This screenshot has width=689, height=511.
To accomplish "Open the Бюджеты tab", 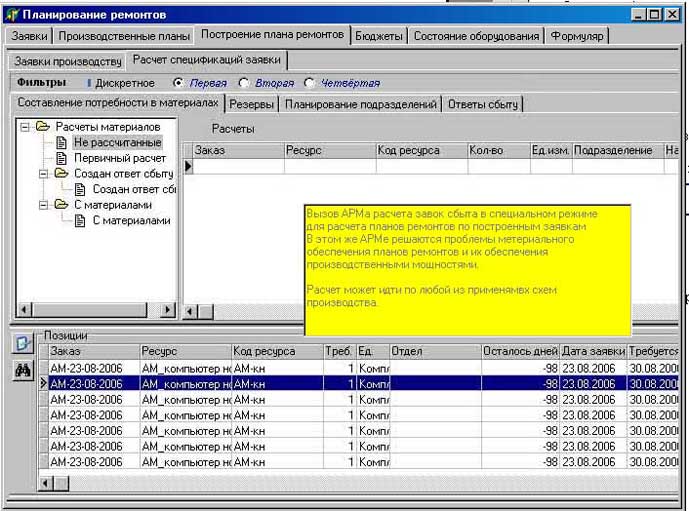I will [x=379, y=36].
